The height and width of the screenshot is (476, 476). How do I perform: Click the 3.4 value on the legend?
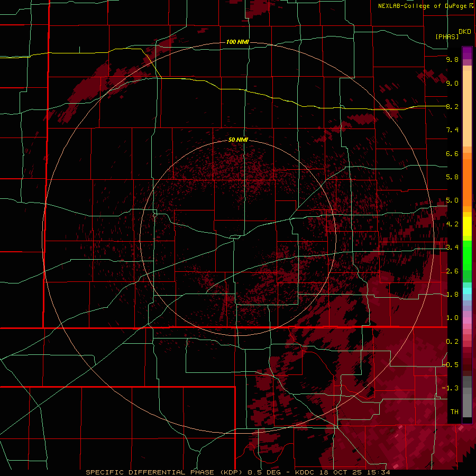click(x=452, y=248)
